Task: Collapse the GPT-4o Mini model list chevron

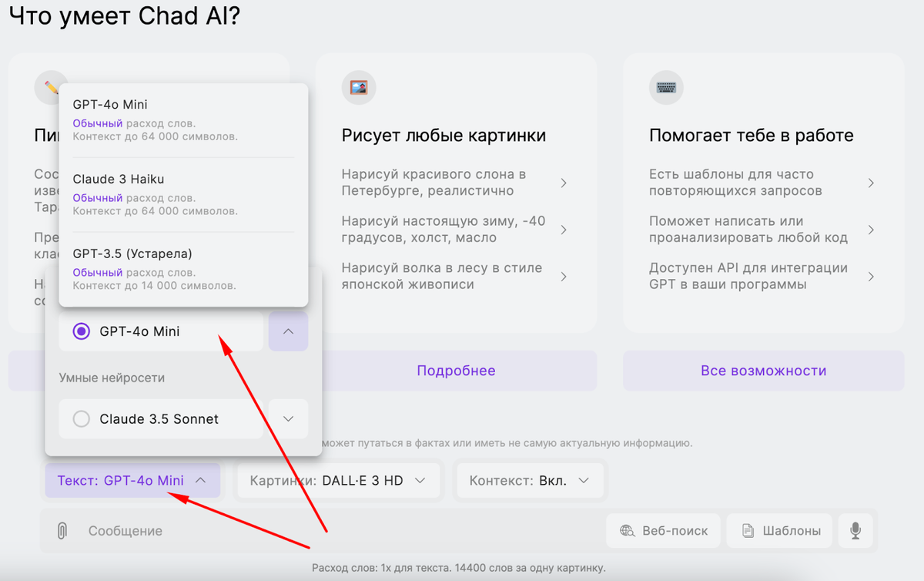Action: [288, 331]
